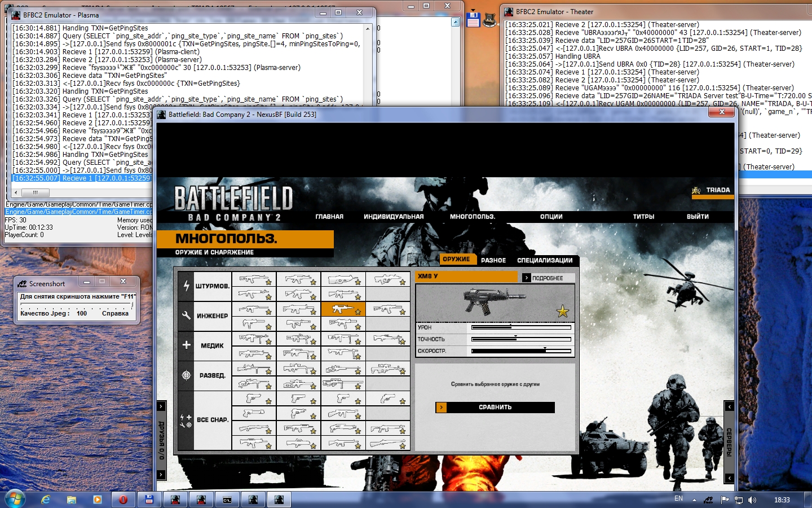Viewport: 812px width, 508px height.
Task: Pick first pistol in ВСЕ СНАР. top row
Action: (x=254, y=398)
